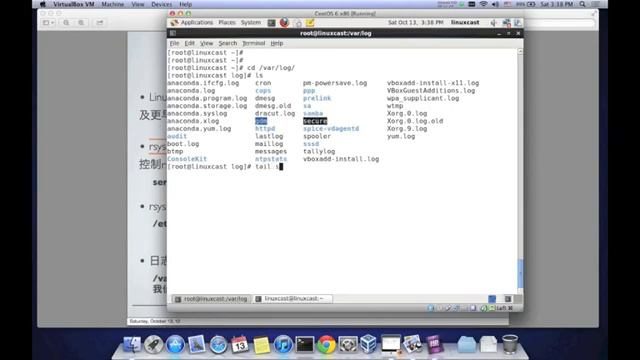The height and width of the screenshot is (360, 640).
Task: Open the Help menu in Mac menu bar
Action: 185,4
